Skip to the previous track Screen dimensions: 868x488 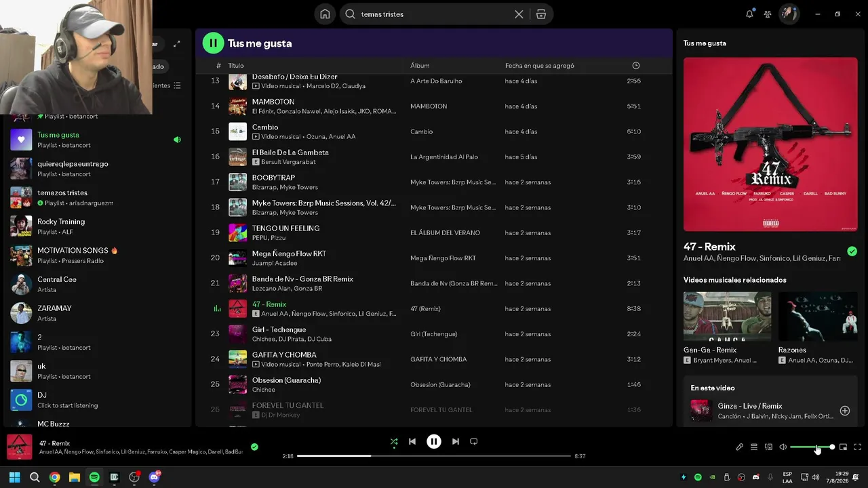(x=412, y=441)
